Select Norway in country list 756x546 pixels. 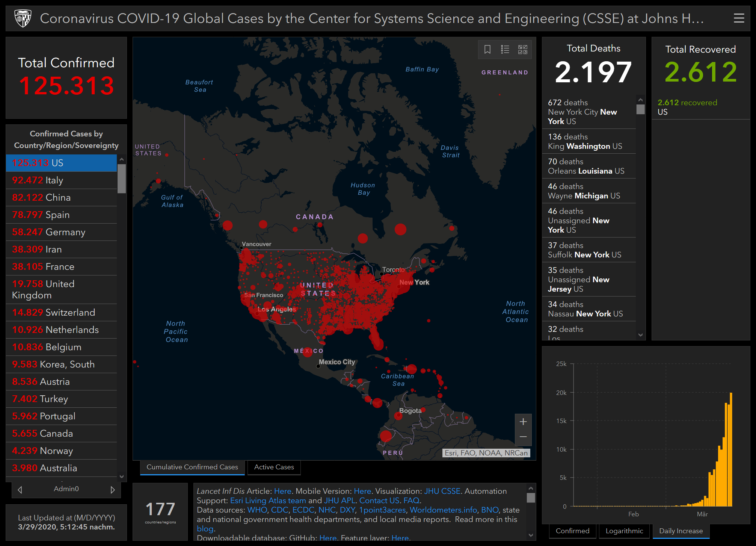click(61, 451)
